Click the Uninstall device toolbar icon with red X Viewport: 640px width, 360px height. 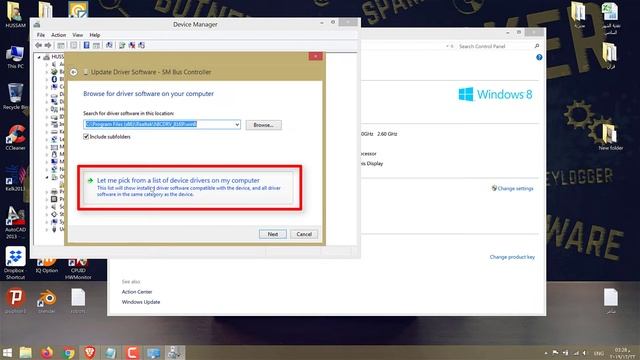click(132, 45)
